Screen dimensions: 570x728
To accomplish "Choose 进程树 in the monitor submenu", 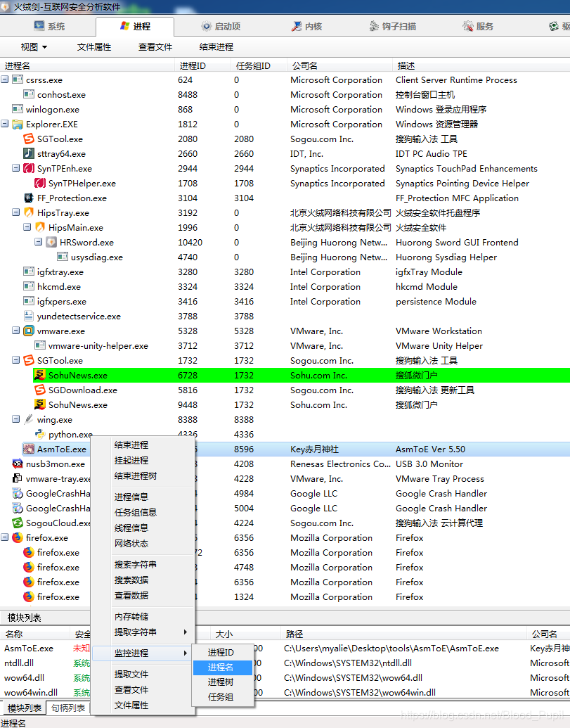I will [223, 682].
